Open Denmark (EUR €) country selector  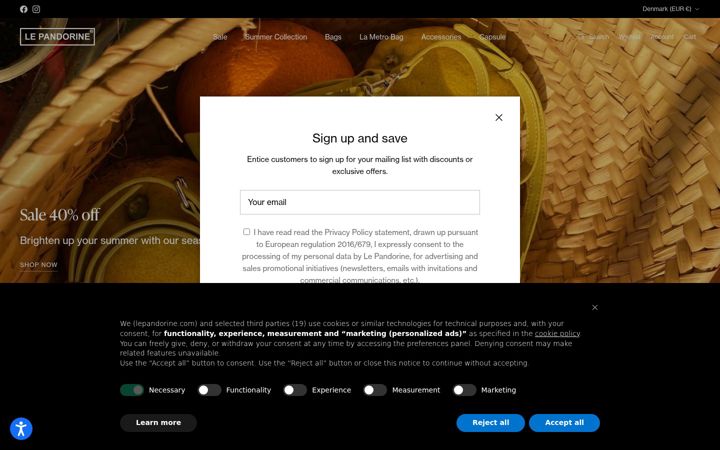670,9
